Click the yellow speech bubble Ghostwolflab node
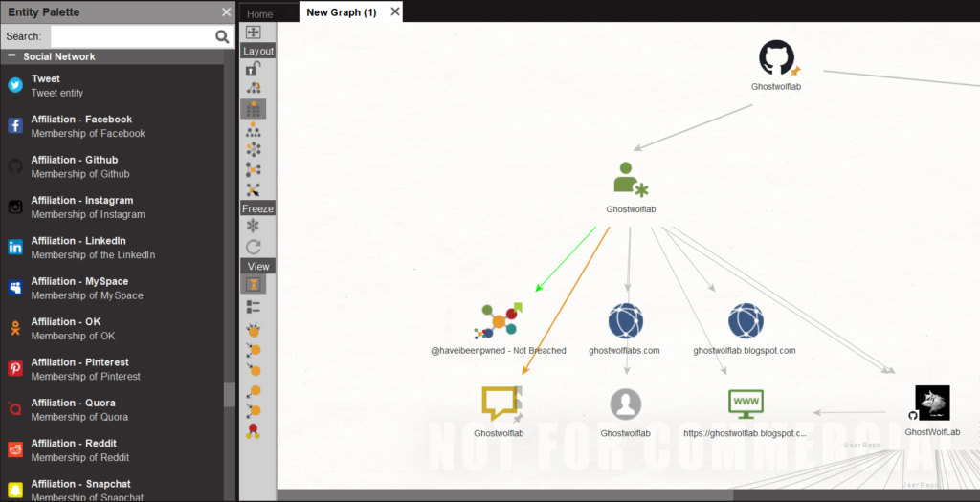 click(501, 404)
